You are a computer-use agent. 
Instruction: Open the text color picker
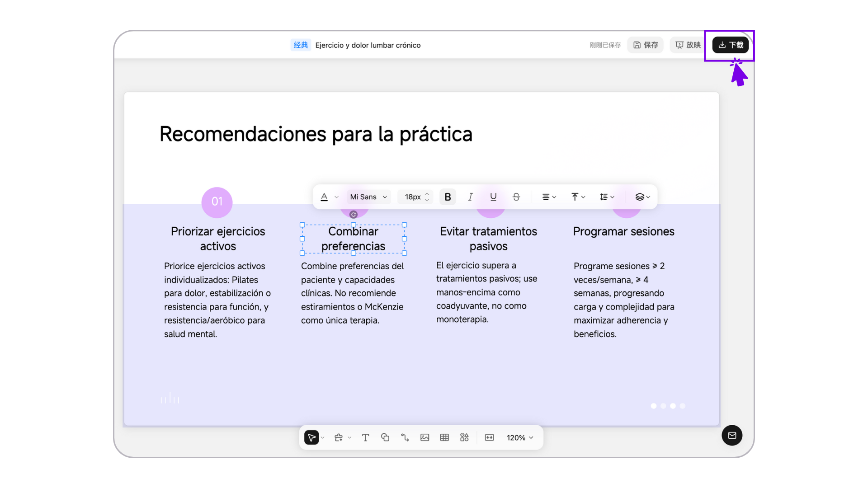324,197
